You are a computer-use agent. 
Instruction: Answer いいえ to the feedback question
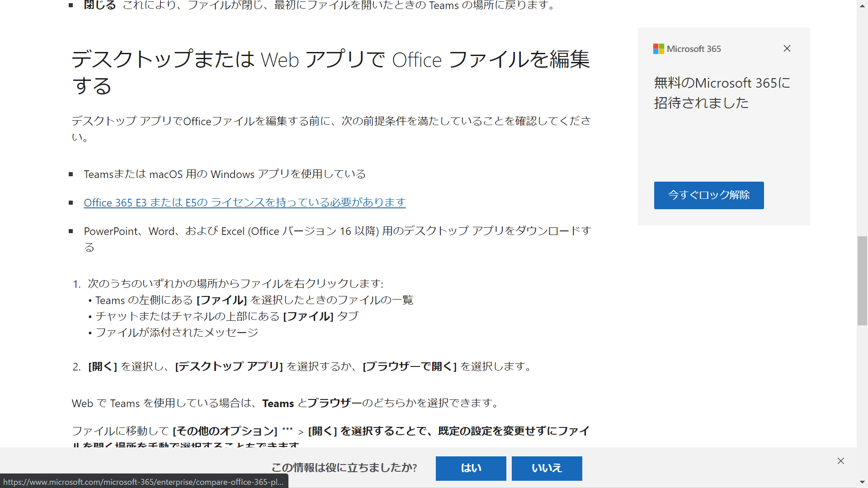coord(547,468)
